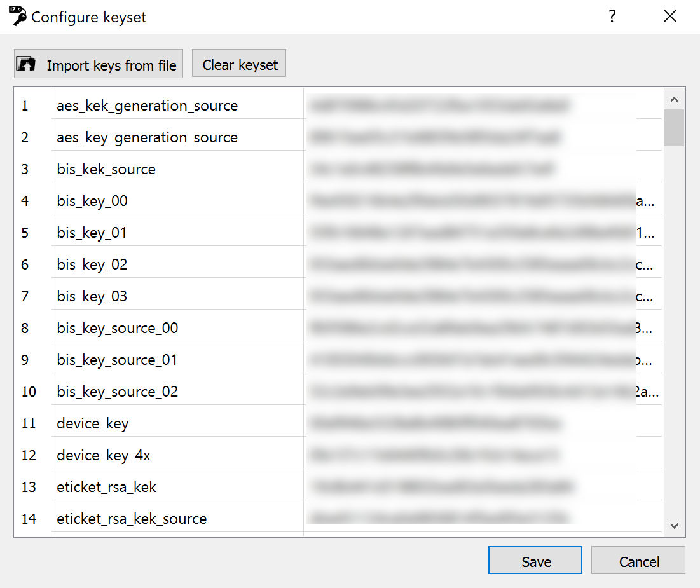The image size is (700, 588).
Task: Click the eticket_rsa_kek value field
Action: pyautogui.click(x=470, y=487)
